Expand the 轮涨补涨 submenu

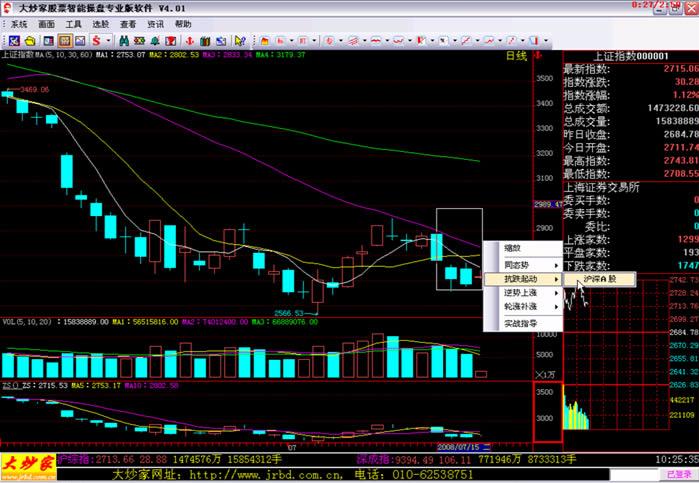[x=519, y=306]
